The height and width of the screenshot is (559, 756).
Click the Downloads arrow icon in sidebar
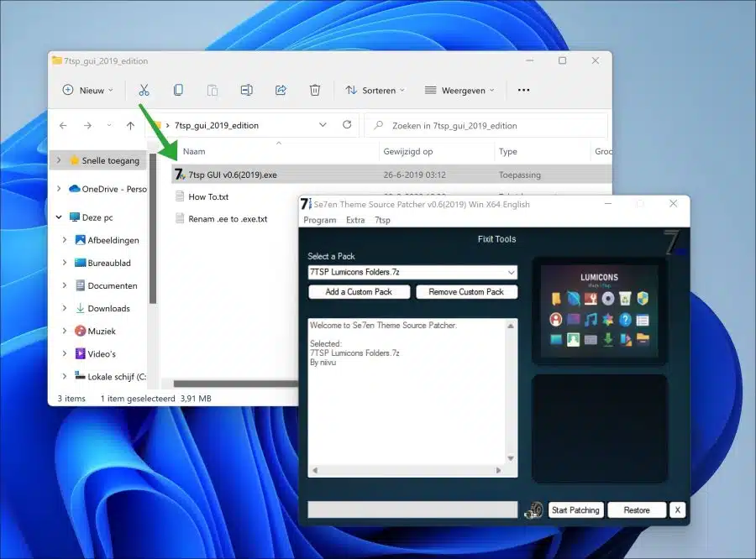[80, 308]
